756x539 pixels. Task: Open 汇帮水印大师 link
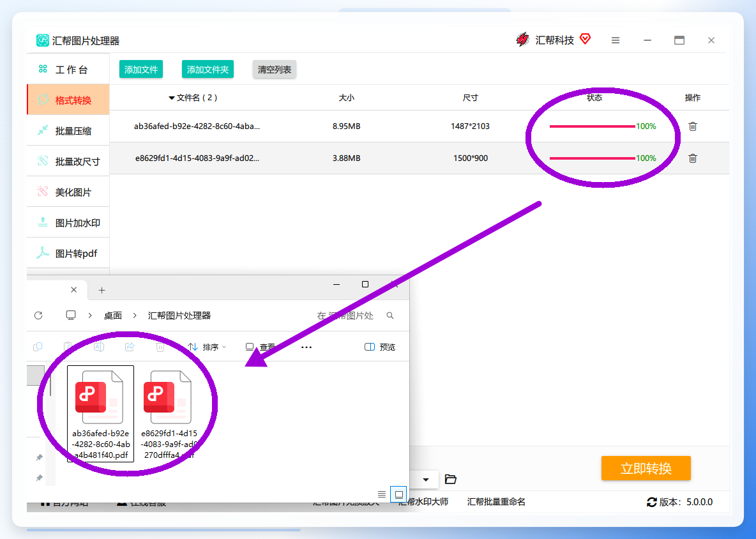[x=423, y=502]
